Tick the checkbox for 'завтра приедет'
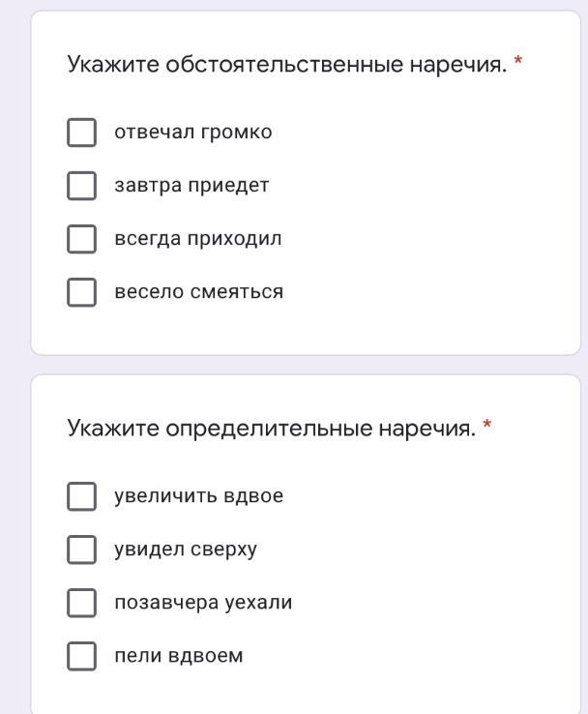This screenshot has width=588, height=714. pos(82,186)
